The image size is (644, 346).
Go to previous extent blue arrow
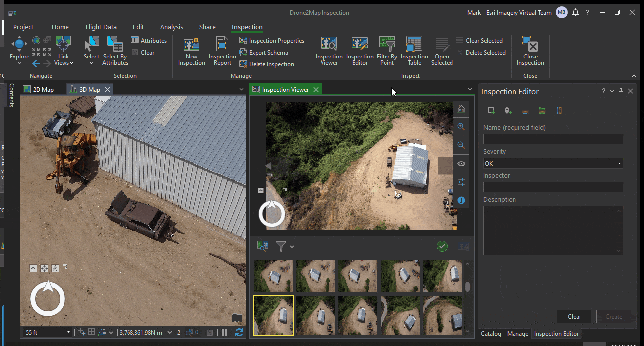tap(36, 63)
